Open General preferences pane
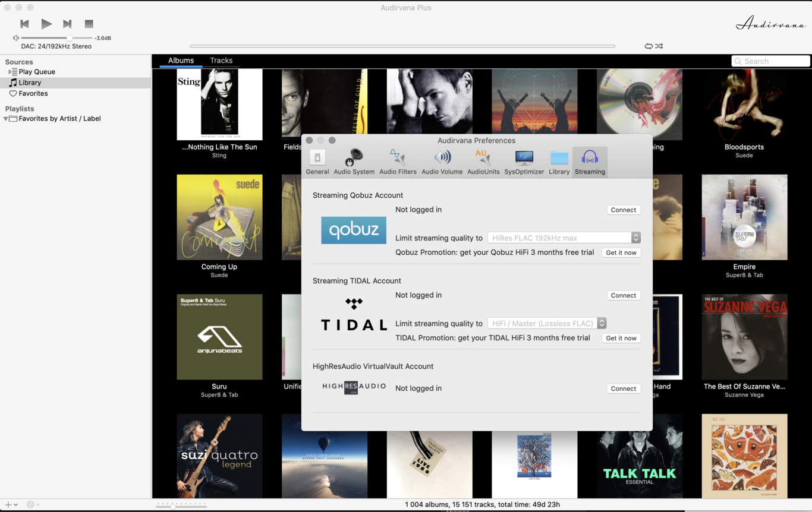812x512 pixels. 317,162
